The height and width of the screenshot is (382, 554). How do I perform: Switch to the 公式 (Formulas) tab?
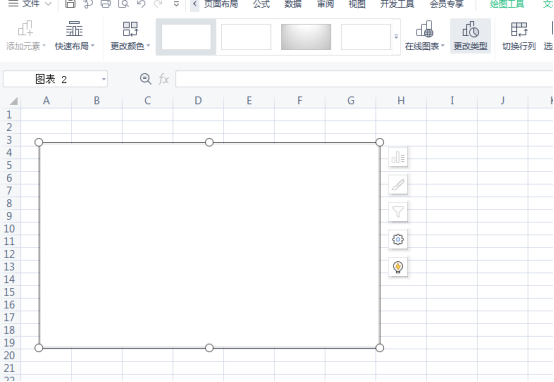coord(261,4)
